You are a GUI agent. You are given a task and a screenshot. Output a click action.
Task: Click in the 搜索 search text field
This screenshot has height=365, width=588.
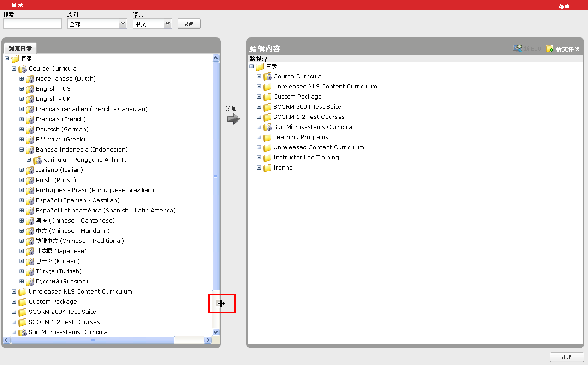[x=32, y=24]
